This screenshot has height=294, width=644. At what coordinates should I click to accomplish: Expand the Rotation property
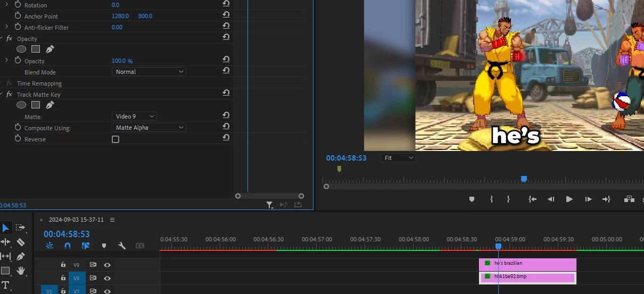click(x=6, y=5)
